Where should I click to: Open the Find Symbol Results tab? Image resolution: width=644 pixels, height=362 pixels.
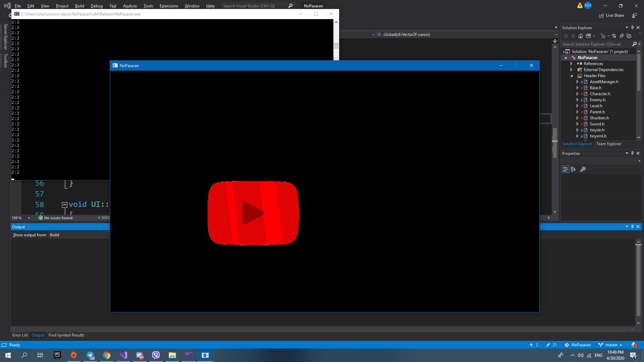[66, 335]
